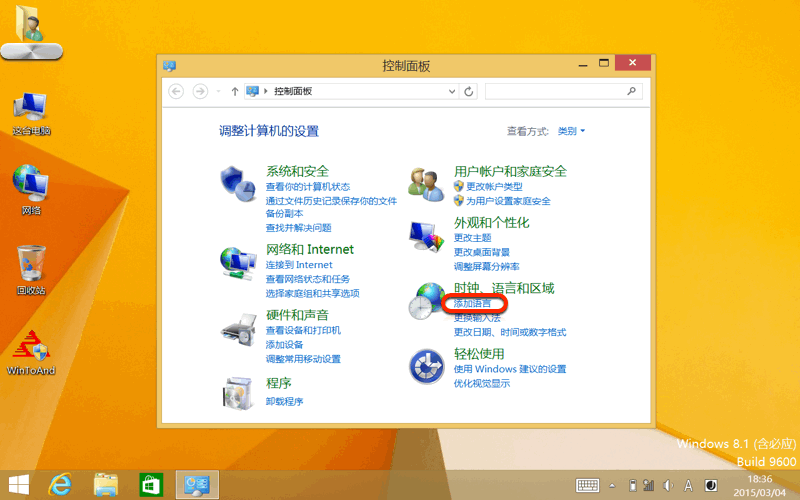Image resolution: width=800 pixels, height=500 pixels.
Task: Open the 卸载程序 (uninstall program) link
Action: [x=284, y=401]
